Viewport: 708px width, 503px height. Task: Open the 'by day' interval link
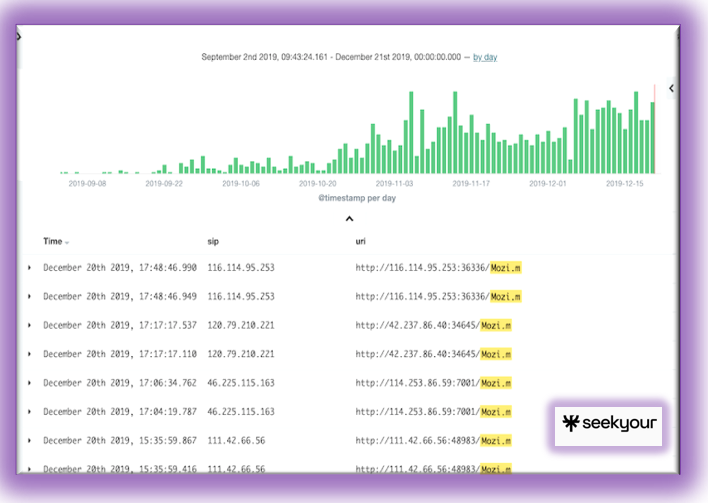pos(485,57)
